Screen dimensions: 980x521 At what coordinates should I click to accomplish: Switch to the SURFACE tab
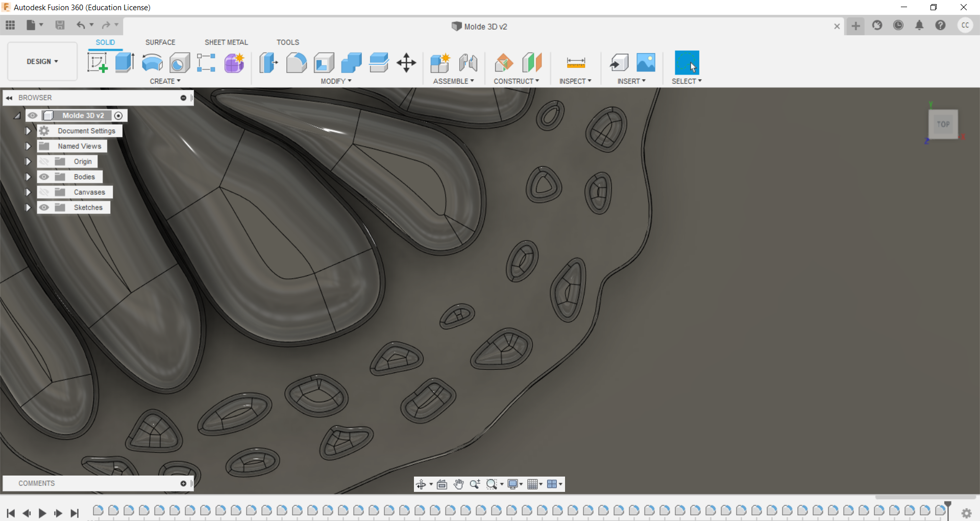160,42
